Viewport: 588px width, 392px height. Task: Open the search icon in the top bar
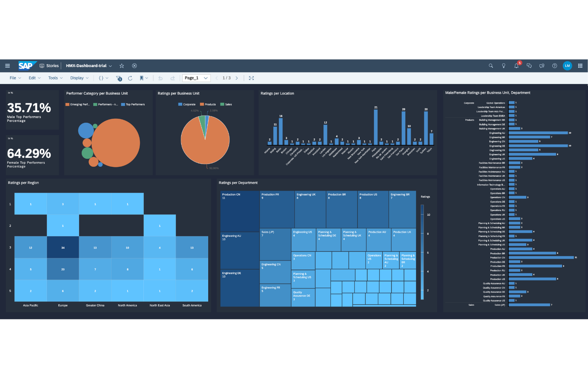[x=491, y=66]
